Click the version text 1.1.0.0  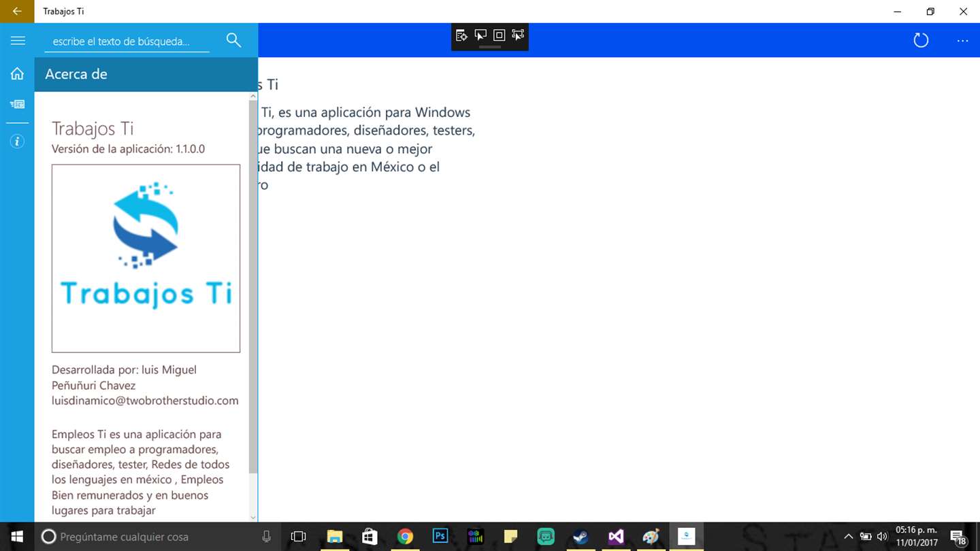(x=190, y=149)
